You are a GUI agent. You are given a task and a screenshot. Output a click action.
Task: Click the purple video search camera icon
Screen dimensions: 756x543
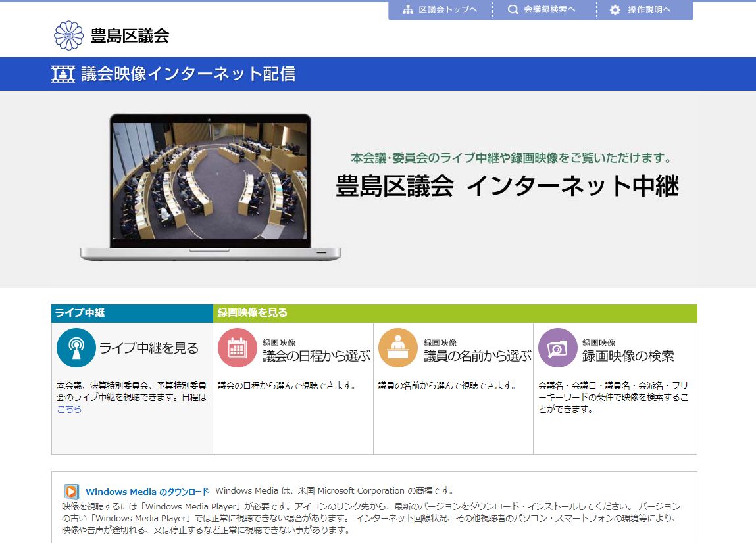[x=558, y=348]
